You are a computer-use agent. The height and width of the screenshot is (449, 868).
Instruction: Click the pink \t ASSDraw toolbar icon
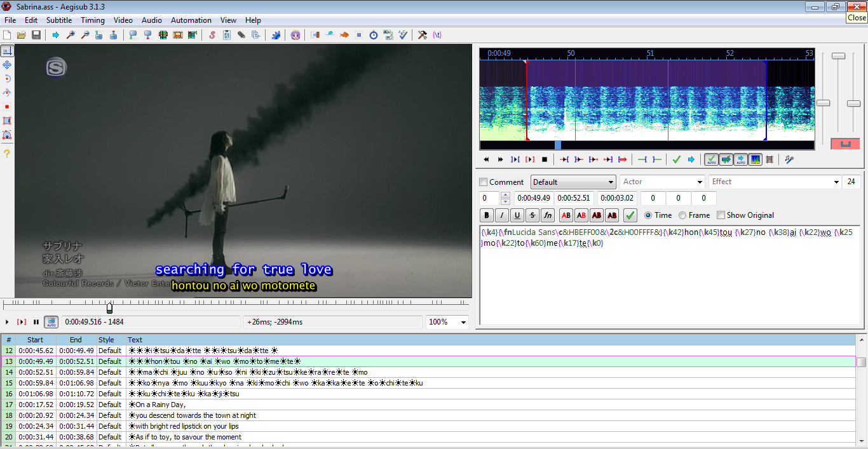pos(437,35)
